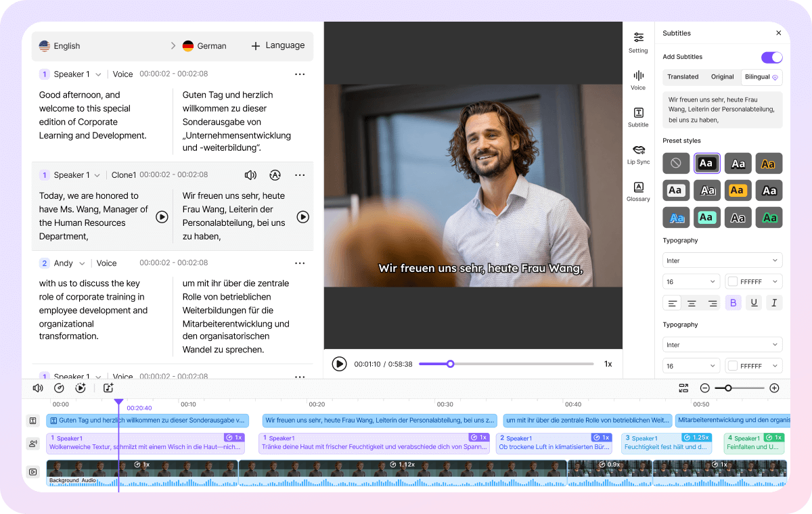Open the Inter font dropdown under Typography
This screenshot has height=514, width=812.
722,260
